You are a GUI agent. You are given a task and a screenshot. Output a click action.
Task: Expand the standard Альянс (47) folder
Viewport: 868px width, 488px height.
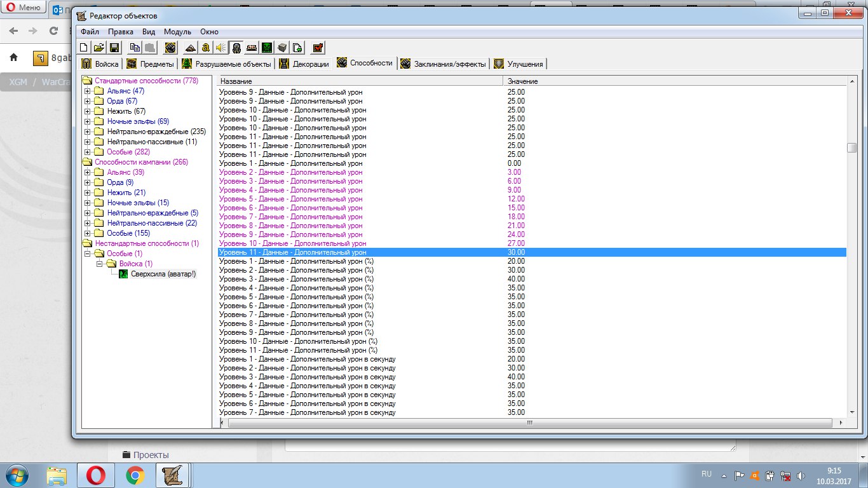tap(88, 91)
